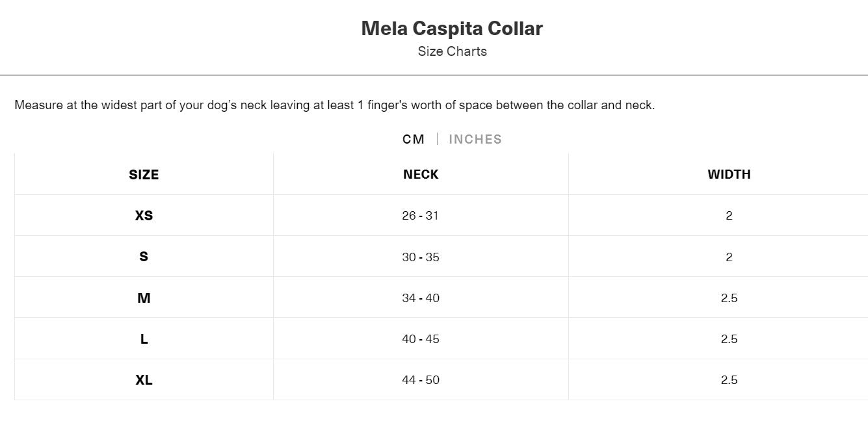Click the width value 2 for XS
Screen dimensions: 868x423
pyautogui.click(x=729, y=215)
